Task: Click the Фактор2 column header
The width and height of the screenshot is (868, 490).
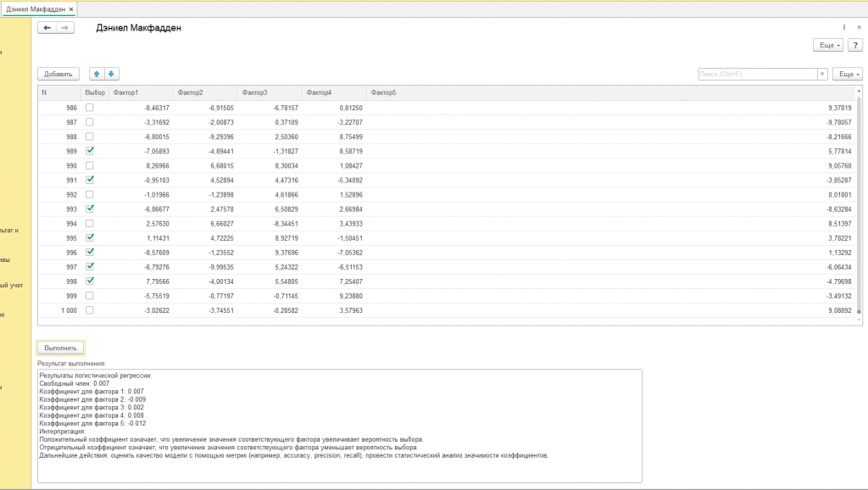Action: point(205,92)
